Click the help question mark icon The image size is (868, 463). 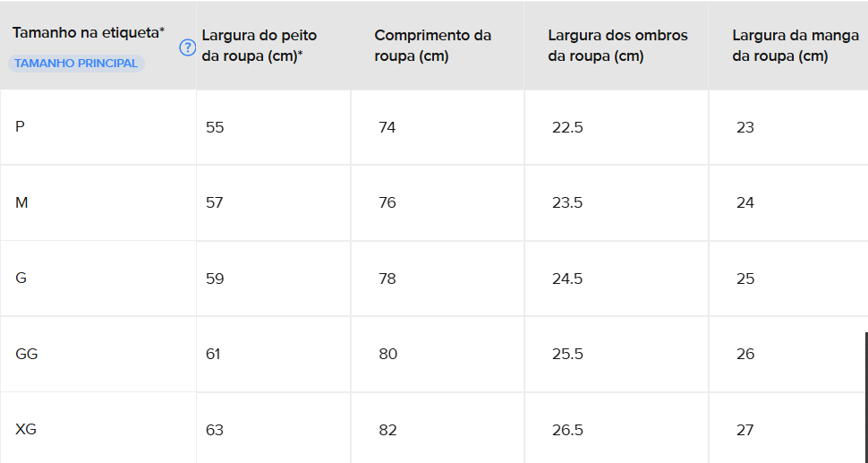point(188,48)
